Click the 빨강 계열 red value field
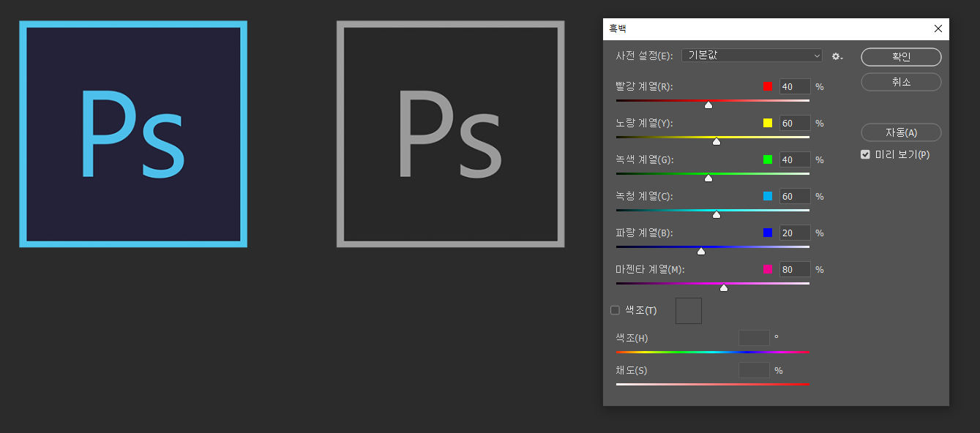This screenshot has width=980, height=433. pyautogui.click(x=795, y=86)
